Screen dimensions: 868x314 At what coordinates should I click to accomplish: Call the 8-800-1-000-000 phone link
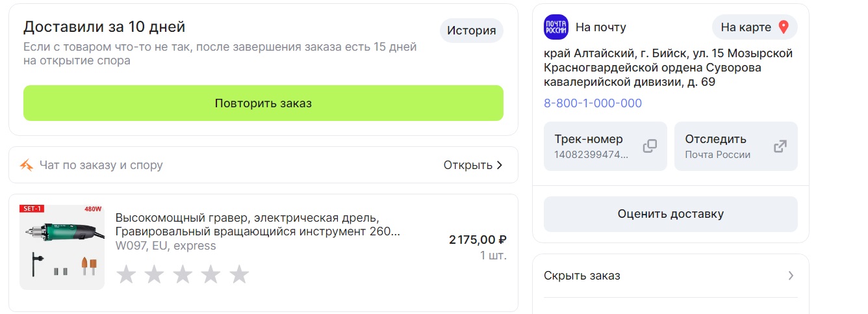point(593,103)
